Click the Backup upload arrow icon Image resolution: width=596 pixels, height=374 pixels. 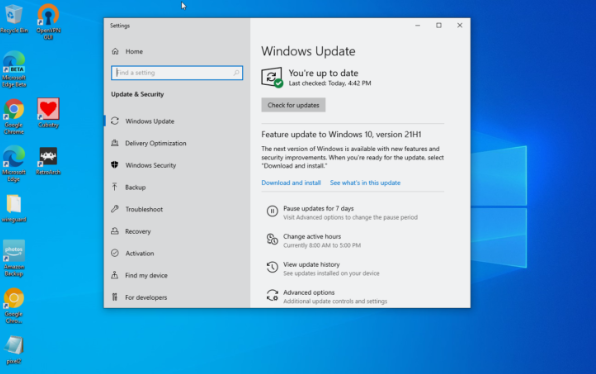pos(114,187)
